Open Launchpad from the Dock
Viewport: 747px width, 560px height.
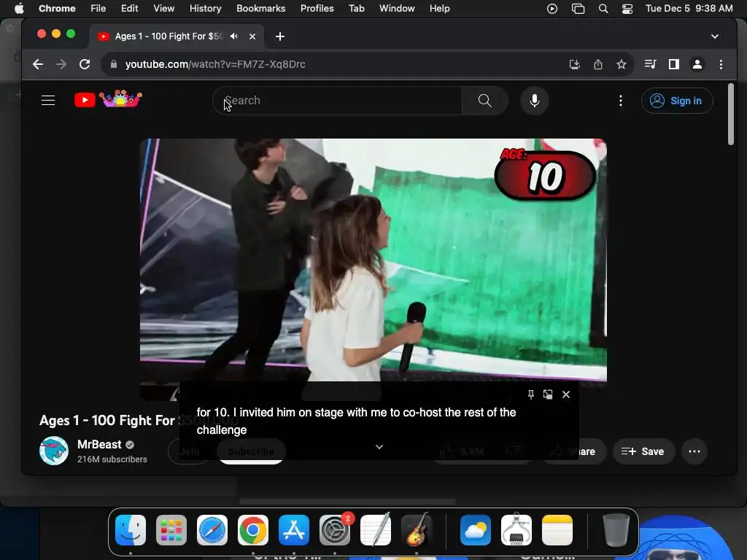171,530
